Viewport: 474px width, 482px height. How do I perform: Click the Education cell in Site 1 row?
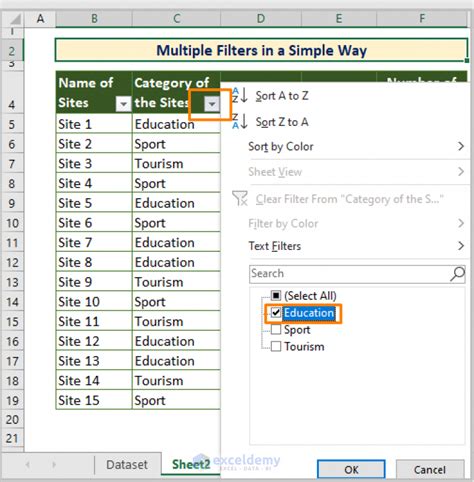[x=176, y=125]
